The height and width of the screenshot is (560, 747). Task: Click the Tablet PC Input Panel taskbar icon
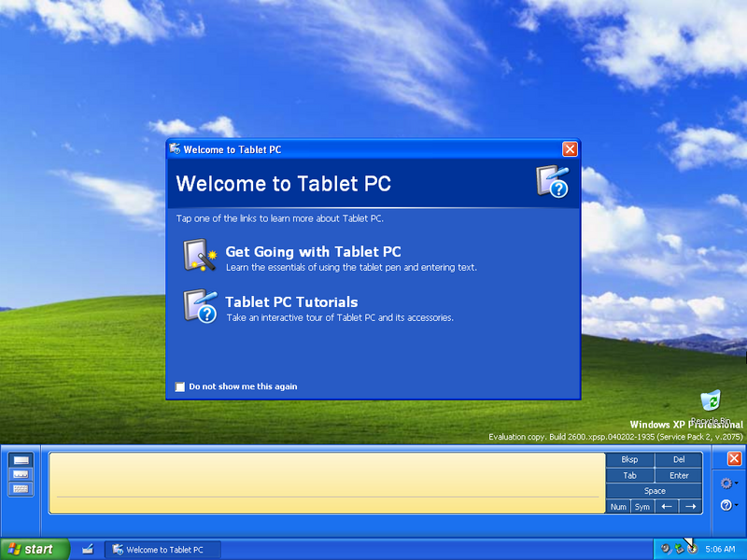point(88,550)
